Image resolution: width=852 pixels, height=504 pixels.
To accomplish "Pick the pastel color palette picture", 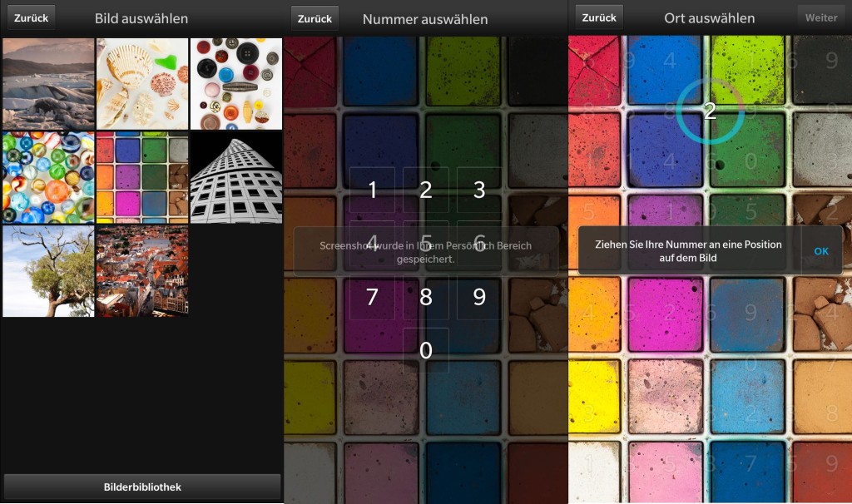I will [x=142, y=178].
